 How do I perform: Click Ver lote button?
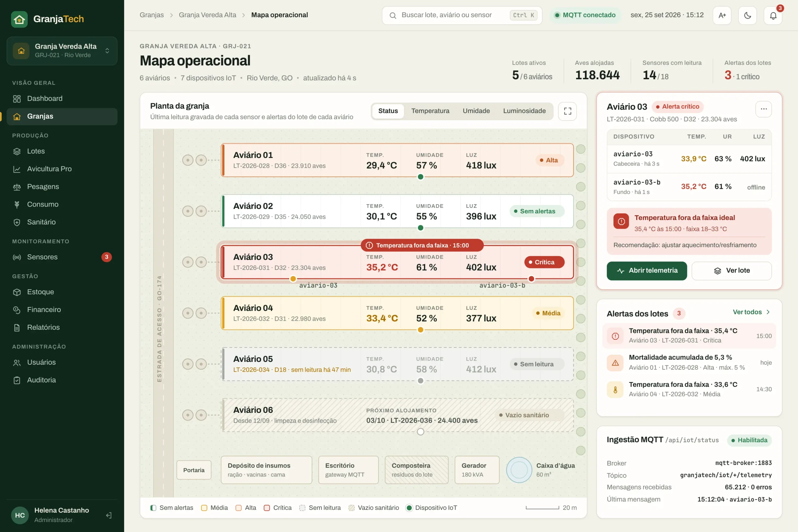732,271
